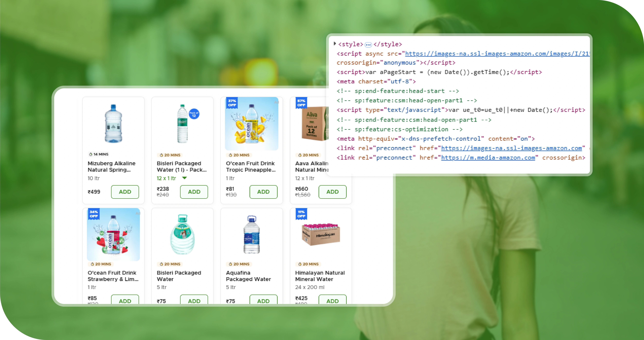Add Bisleri Packaged Water 5 ltr
This screenshot has height=340, width=644.
click(194, 300)
